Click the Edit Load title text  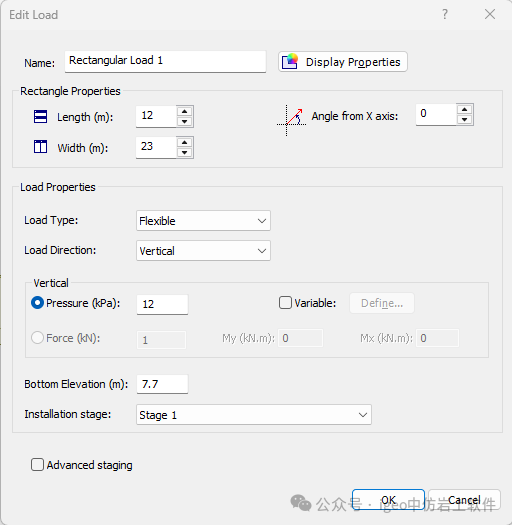[33, 15]
